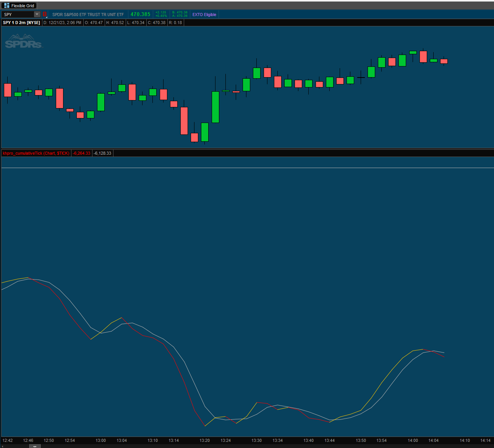Click the Flexible Grid layout icon
The width and height of the screenshot is (494, 448).
coord(6,6)
